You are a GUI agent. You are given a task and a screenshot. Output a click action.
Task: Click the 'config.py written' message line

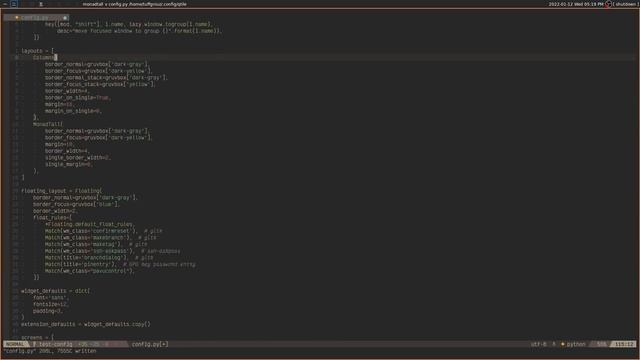[50, 351]
